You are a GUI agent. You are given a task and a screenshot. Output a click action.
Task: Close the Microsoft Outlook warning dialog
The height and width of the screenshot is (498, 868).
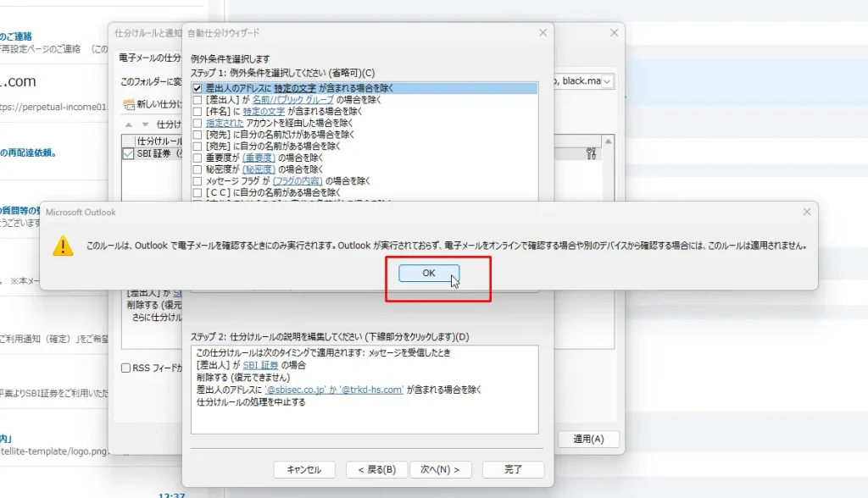coord(807,212)
